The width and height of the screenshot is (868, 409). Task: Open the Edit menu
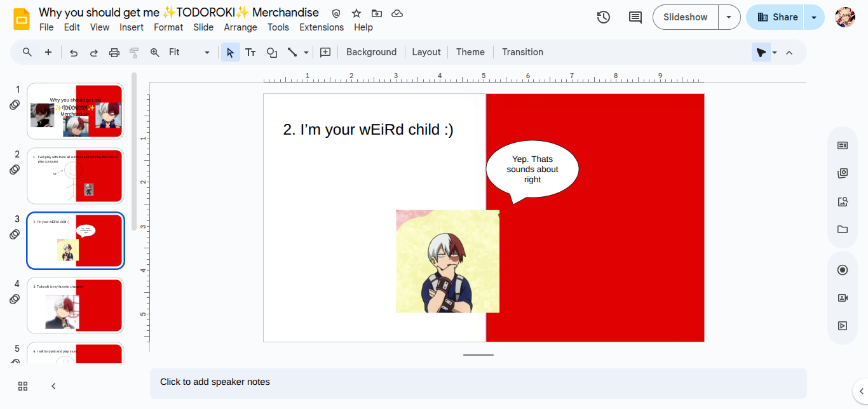[x=72, y=27]
